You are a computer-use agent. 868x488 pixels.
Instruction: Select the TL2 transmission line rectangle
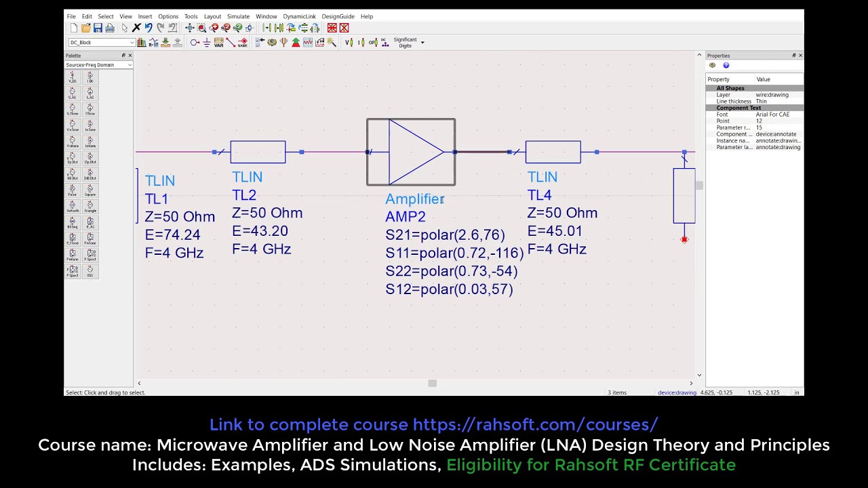tap(258, 152)
